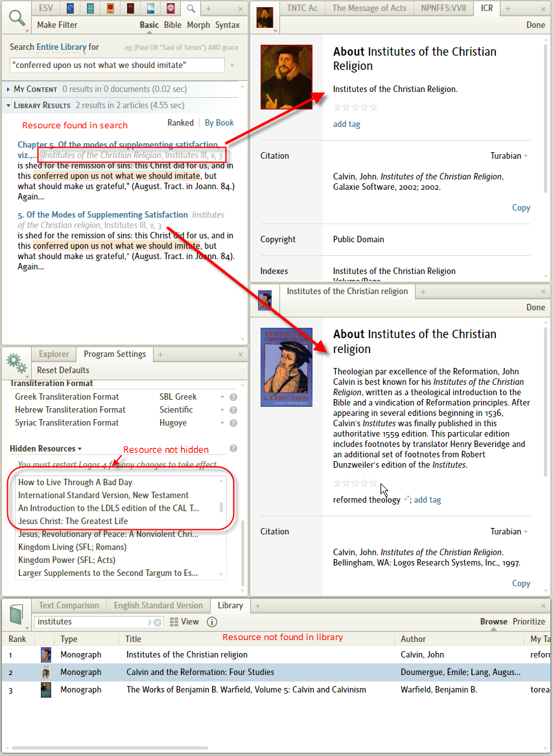Add a new tab next to Institutes tab
The image size is (553, 756).
423,292
